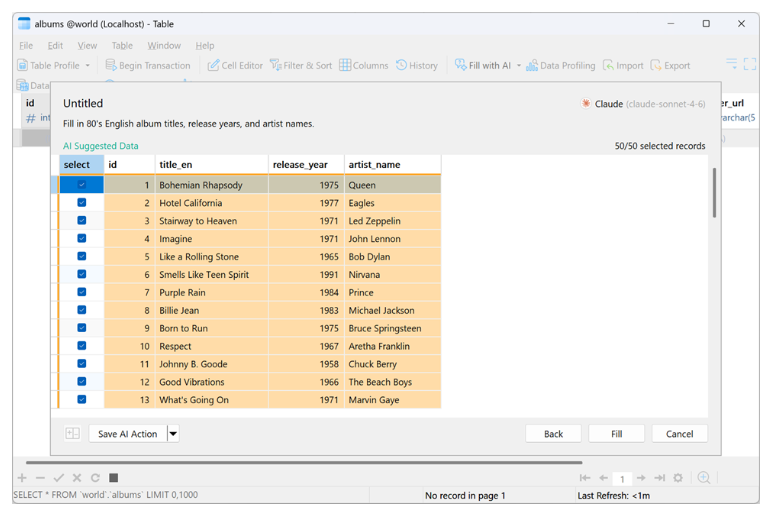Uncheck the Smells Like Teen Spirit checkbox
Viewport: 768px width, 506px height.
pyautogui.click(x=82, y=274)
